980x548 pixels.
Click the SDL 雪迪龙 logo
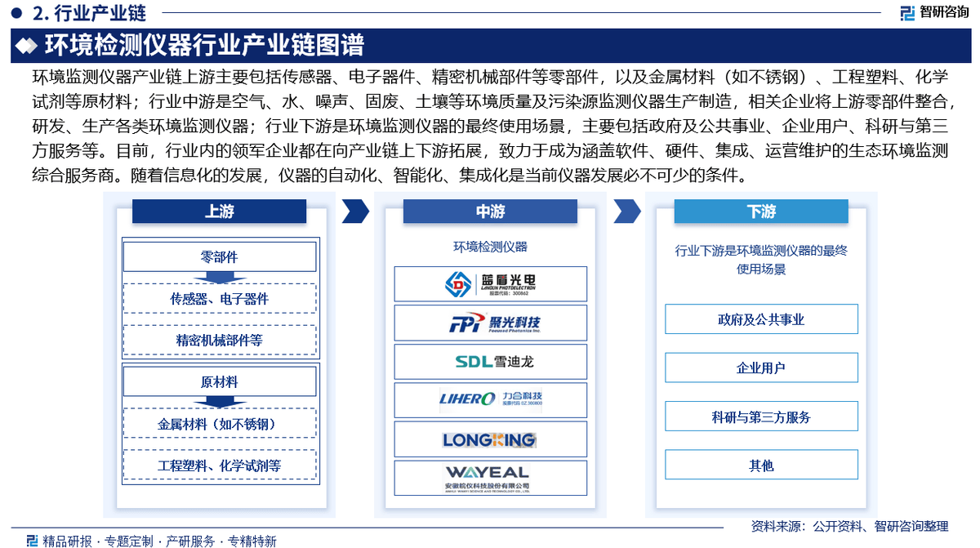(490, 361)
